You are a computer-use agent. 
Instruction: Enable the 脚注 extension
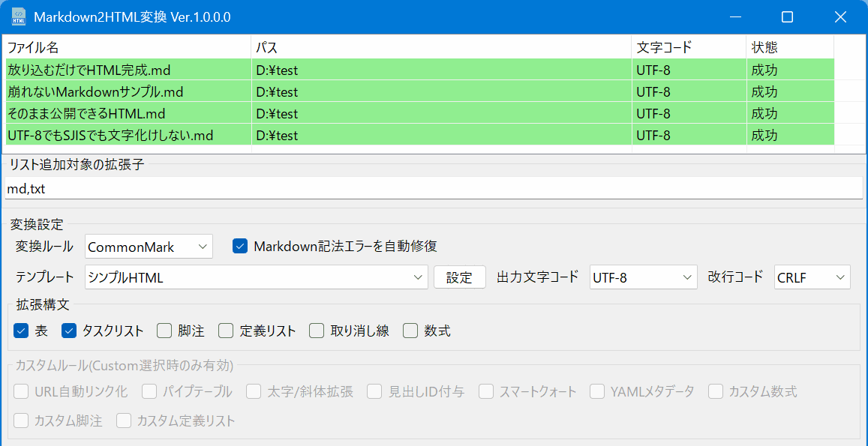[x=164, y=330]
